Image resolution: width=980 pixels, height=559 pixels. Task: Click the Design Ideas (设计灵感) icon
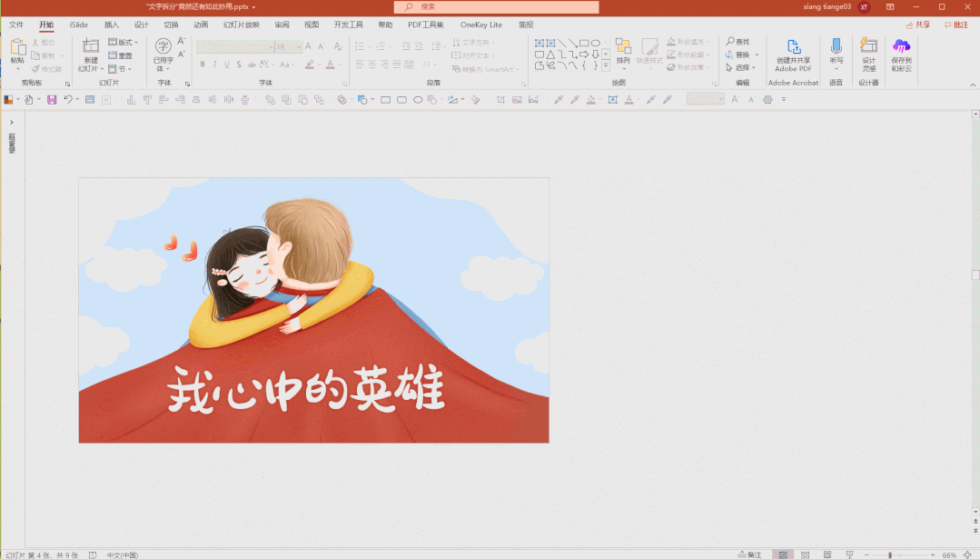(868, 49)
